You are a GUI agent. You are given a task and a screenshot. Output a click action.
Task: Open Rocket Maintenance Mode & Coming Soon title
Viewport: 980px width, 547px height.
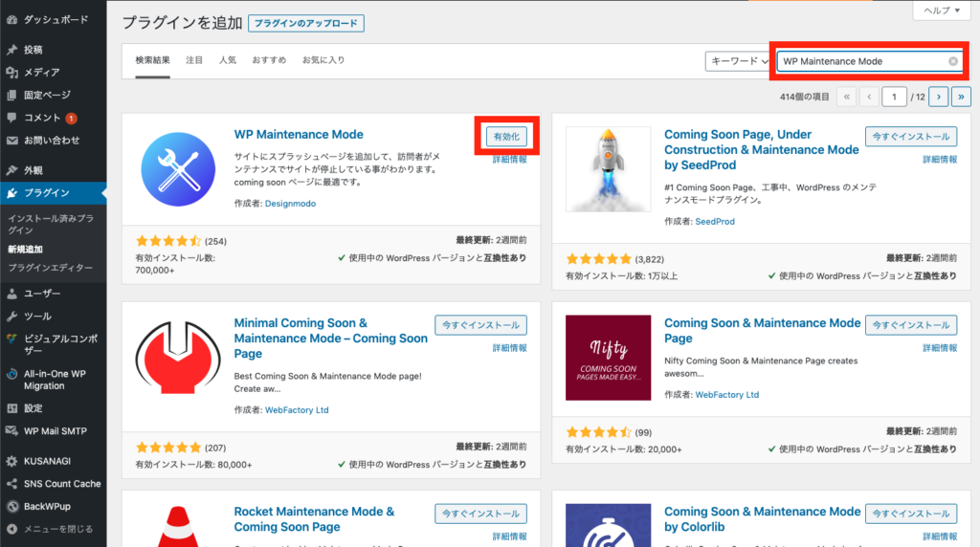(x=314, y=519)
